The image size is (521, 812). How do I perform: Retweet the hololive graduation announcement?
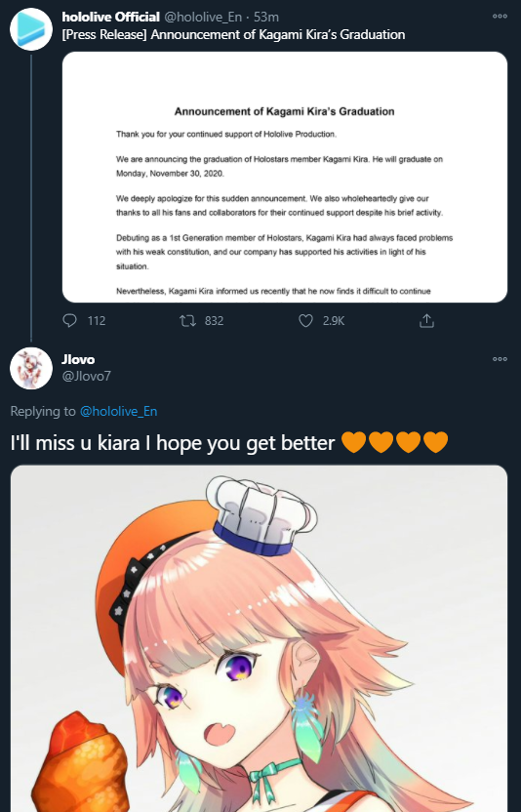coord(187,321)
